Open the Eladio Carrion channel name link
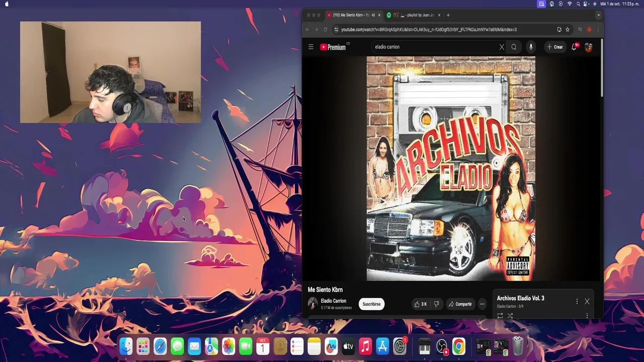This screenshot has width=644, height=362. (x=334, y=301)
